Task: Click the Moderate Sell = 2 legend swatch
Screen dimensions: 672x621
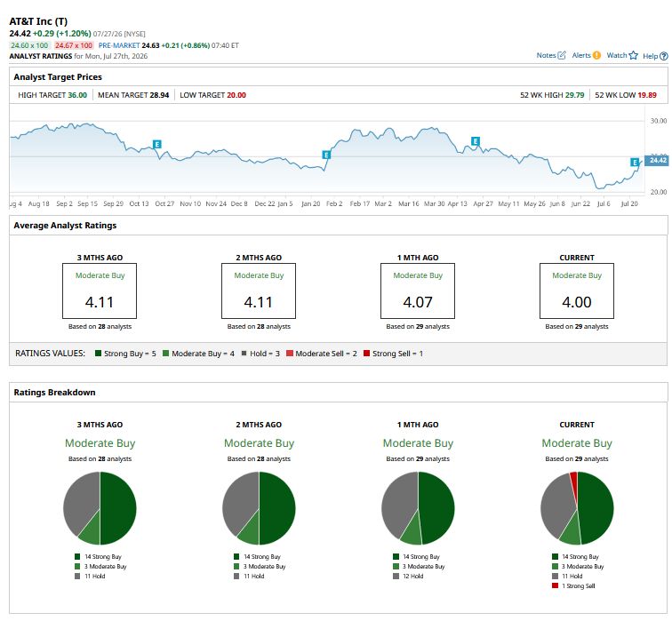Action: pos(290,354)
